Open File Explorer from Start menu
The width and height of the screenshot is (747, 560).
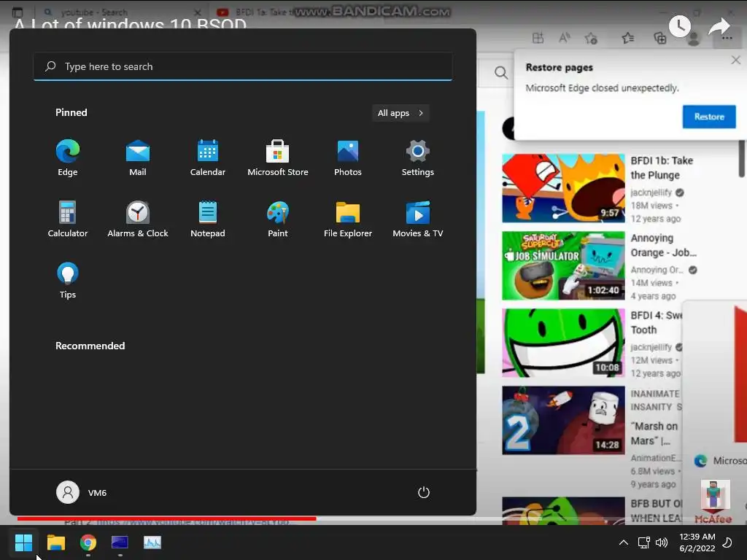[x=348, y=219]
